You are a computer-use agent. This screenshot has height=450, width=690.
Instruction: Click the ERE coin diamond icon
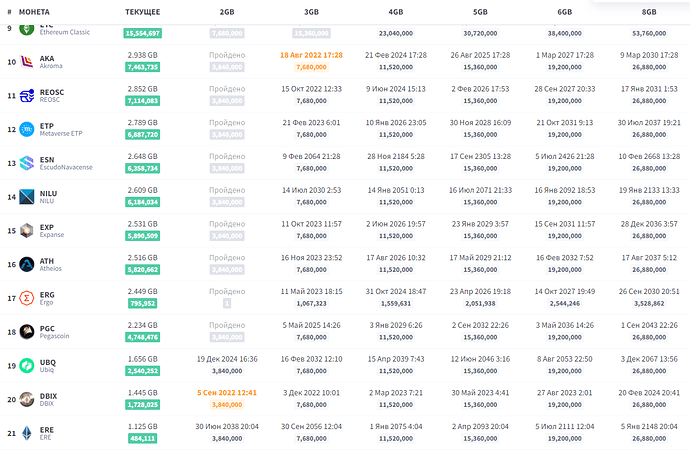27,433
